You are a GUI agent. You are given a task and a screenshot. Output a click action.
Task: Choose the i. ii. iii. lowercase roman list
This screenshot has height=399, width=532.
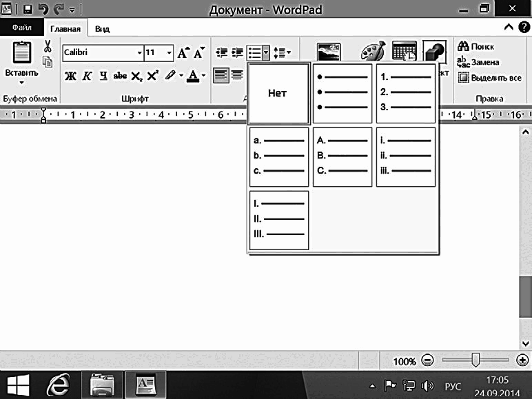(x=406, y=156)
